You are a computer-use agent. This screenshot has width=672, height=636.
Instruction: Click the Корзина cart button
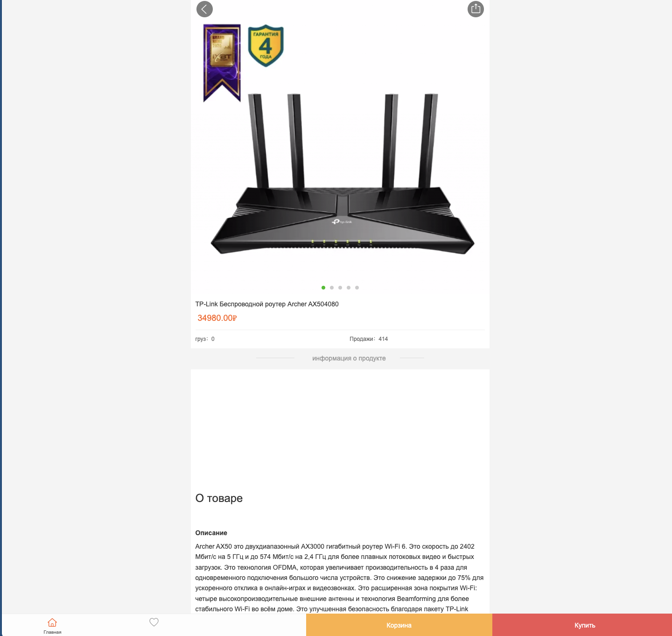(x=399, y=625)
